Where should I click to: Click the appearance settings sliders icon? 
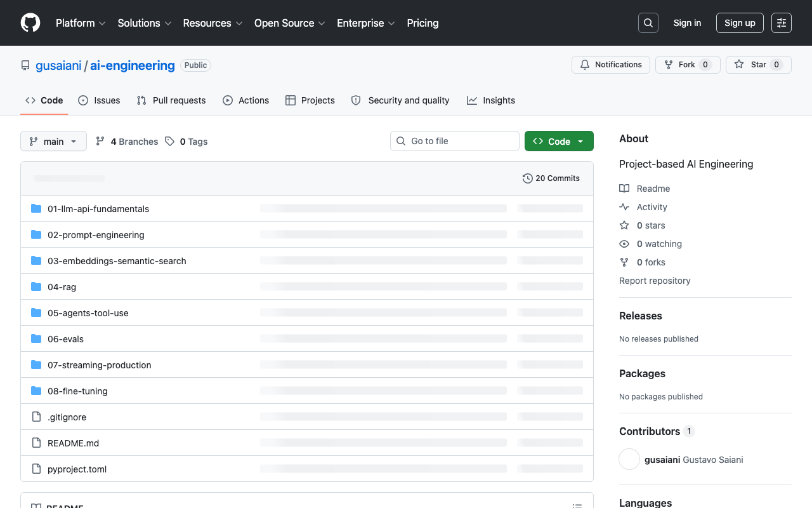pyautogui.click(x=781, y=23)
